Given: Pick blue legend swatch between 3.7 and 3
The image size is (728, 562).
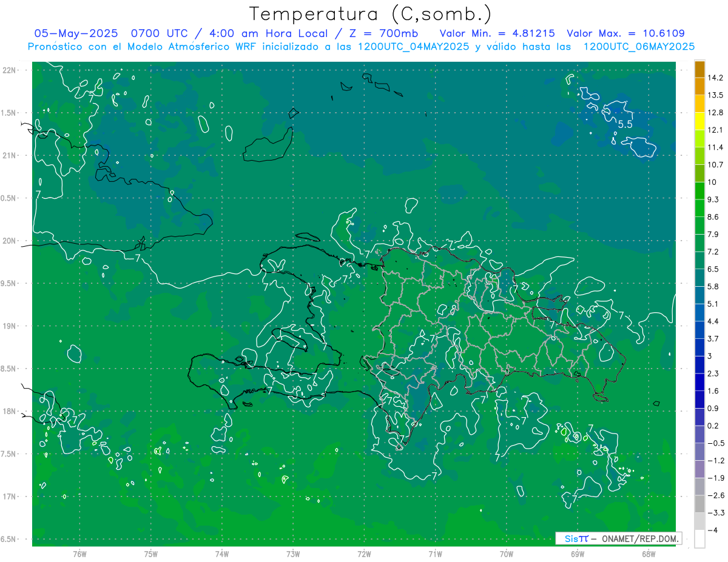Looking at the screenshot, I should 699,347.
